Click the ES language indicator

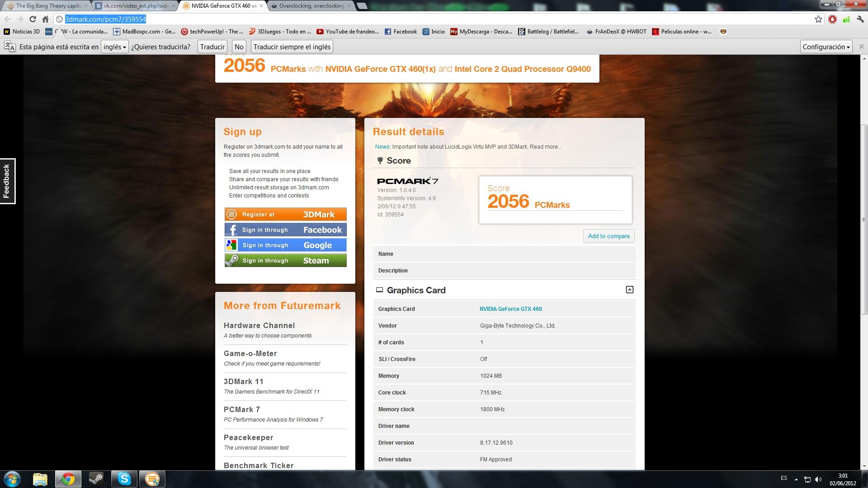[784, 478]
